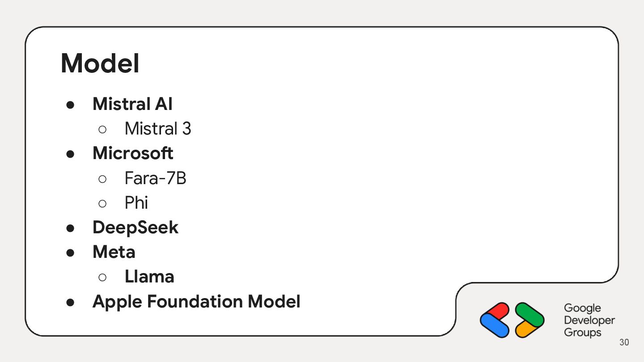Click the "Apple Foundation Model" text
The width and height of the screenshot is (644, 362).
pos(196,302)
